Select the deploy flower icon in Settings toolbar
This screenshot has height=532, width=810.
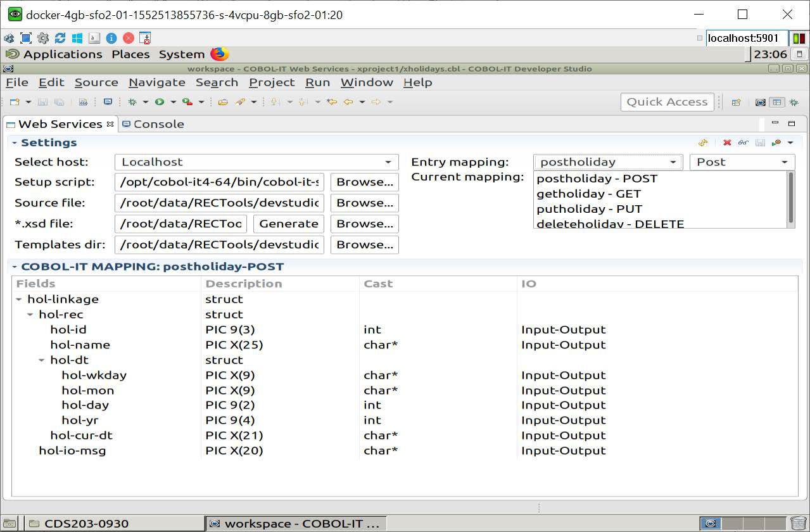[776, 142]
